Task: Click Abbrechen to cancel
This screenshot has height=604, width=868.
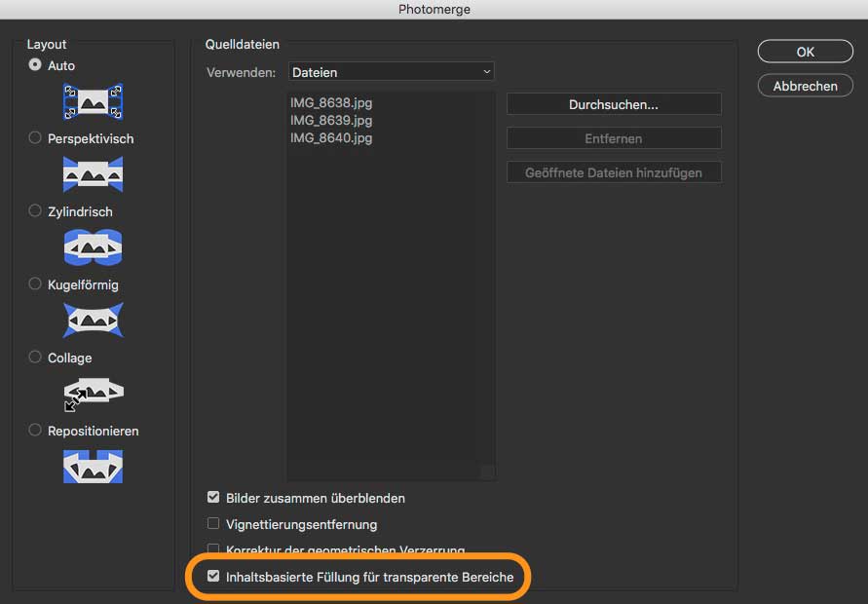Action: point(805,86)
